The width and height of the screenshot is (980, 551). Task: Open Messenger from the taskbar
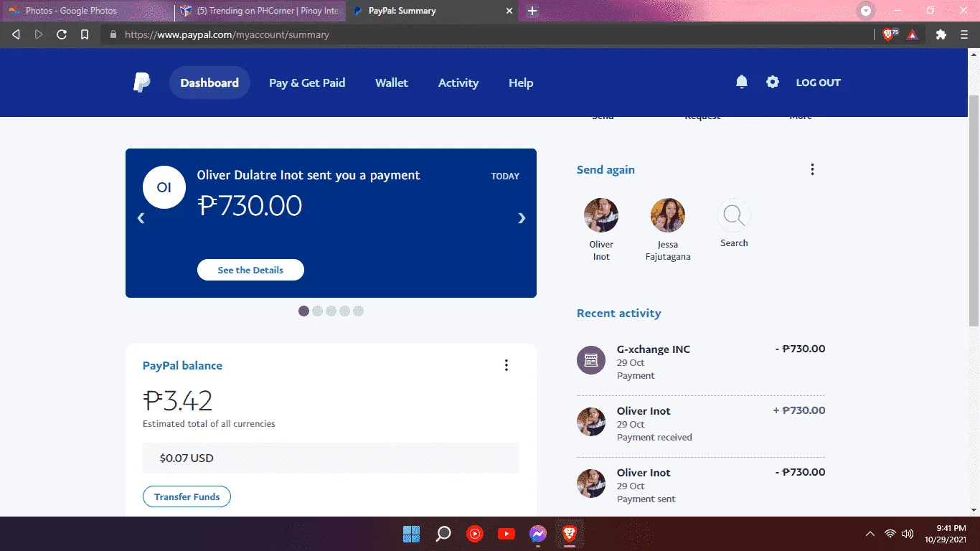tap(538, 534)
